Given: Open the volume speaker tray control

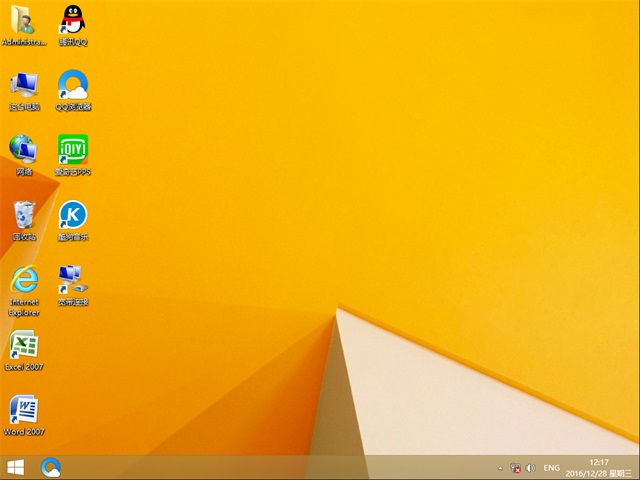Looking at the screenshot, I should coord(530,468).
